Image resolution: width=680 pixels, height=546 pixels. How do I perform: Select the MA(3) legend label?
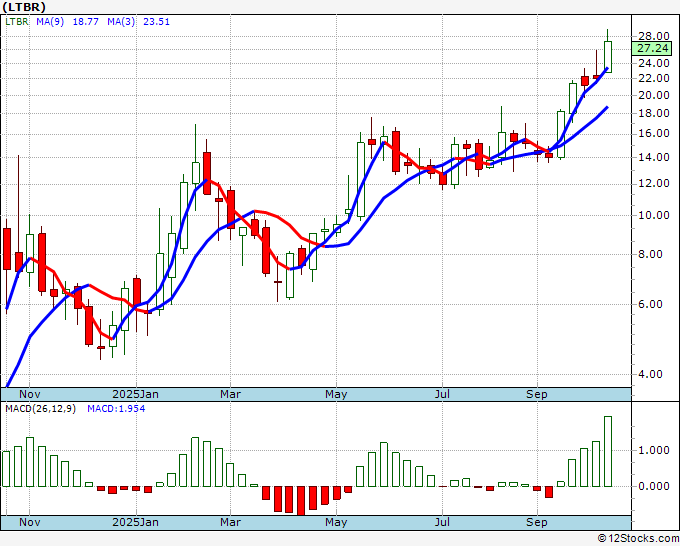121,21
